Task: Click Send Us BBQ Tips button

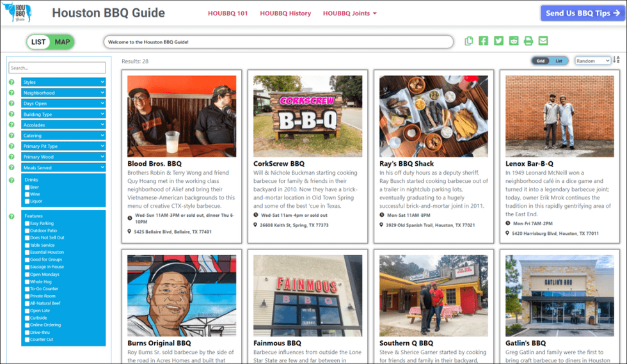Action: 583,13
